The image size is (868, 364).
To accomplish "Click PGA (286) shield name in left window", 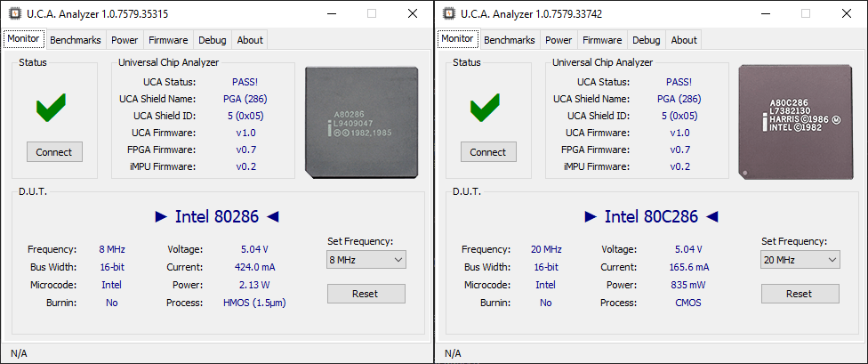I will coord(245,99).
